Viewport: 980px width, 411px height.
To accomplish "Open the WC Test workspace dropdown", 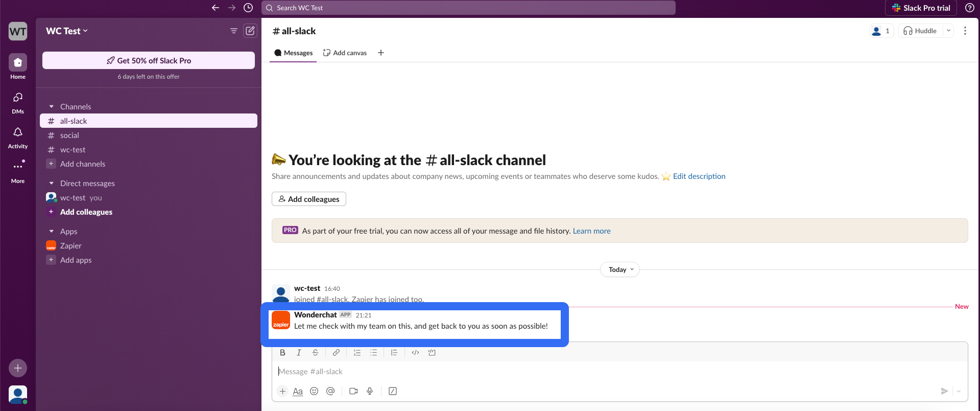I will click(x=67, y=31).
